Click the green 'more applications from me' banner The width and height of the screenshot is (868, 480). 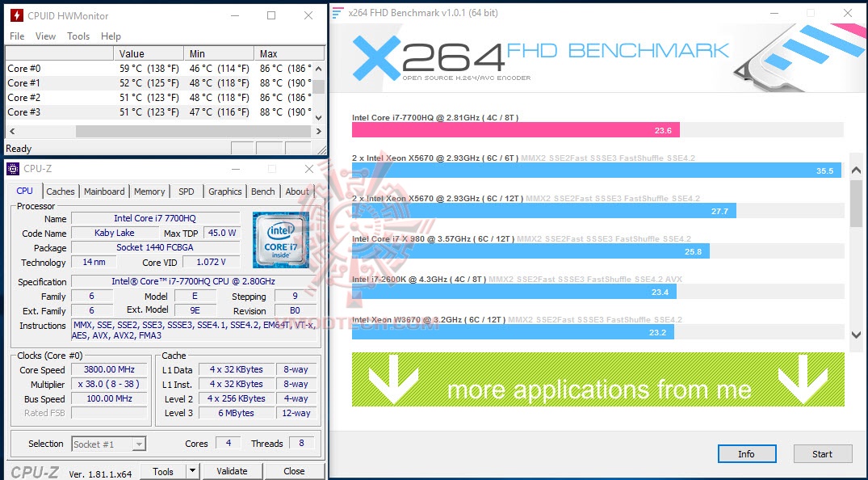(598, 380)
